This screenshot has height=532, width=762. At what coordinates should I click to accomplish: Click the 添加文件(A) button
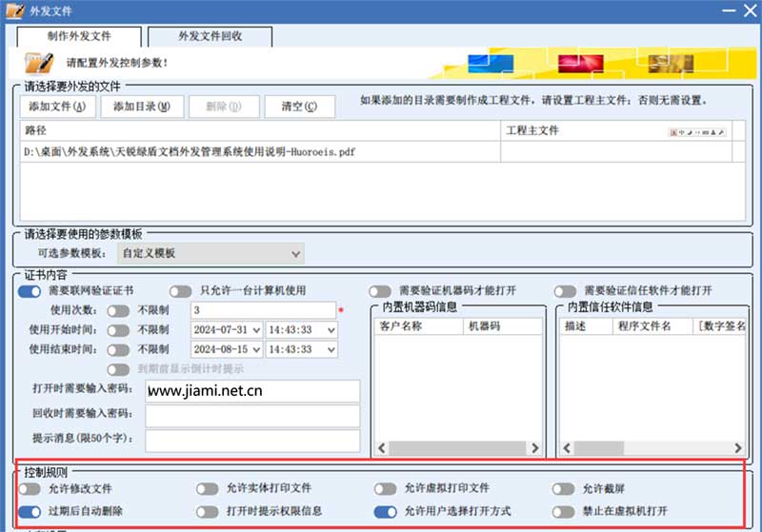(57, 107)
